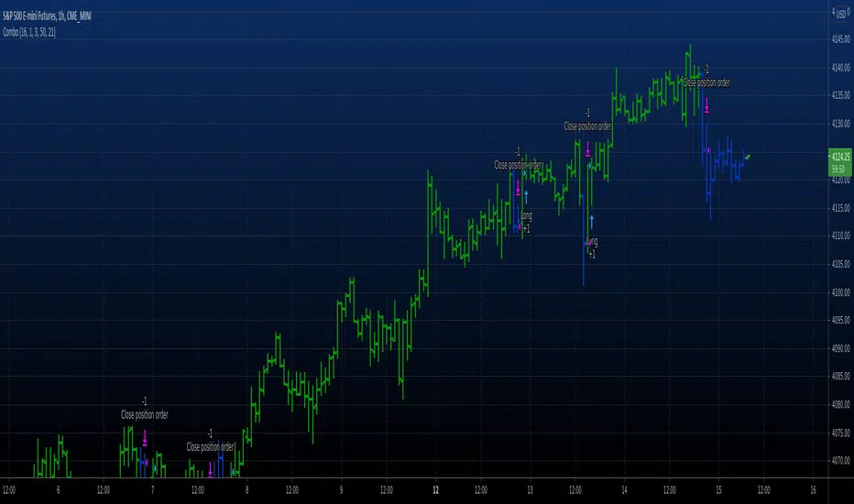
Task: Click Close position order label near 4137 price
Action: pos(706,82)
